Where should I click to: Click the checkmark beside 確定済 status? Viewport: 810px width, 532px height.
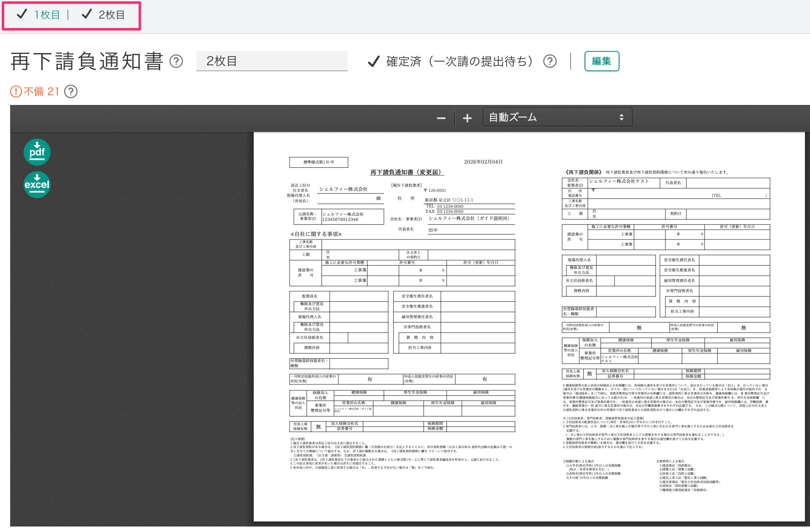373,62
